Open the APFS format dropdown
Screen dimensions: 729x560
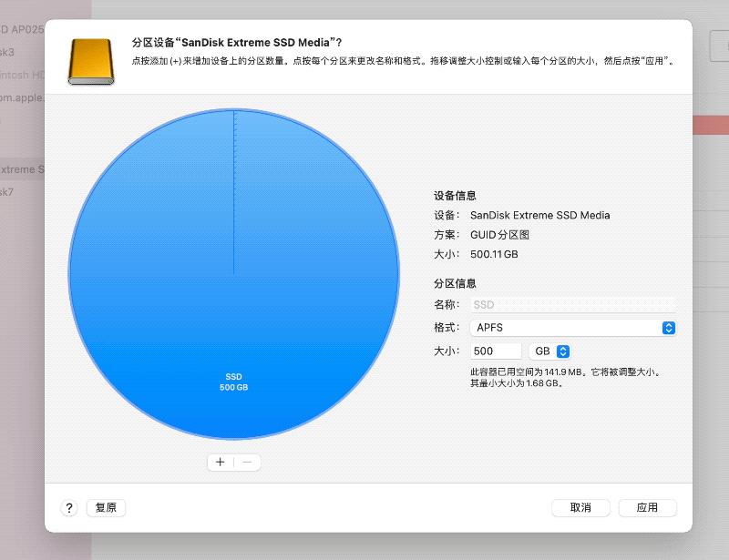pyautogui.click(x=574, y=328)
